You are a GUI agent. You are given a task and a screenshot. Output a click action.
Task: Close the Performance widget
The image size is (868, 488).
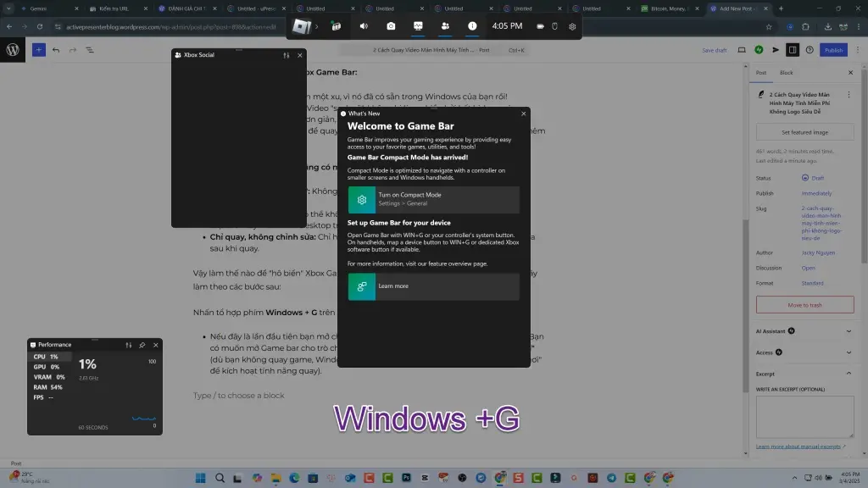coord(156,345)
